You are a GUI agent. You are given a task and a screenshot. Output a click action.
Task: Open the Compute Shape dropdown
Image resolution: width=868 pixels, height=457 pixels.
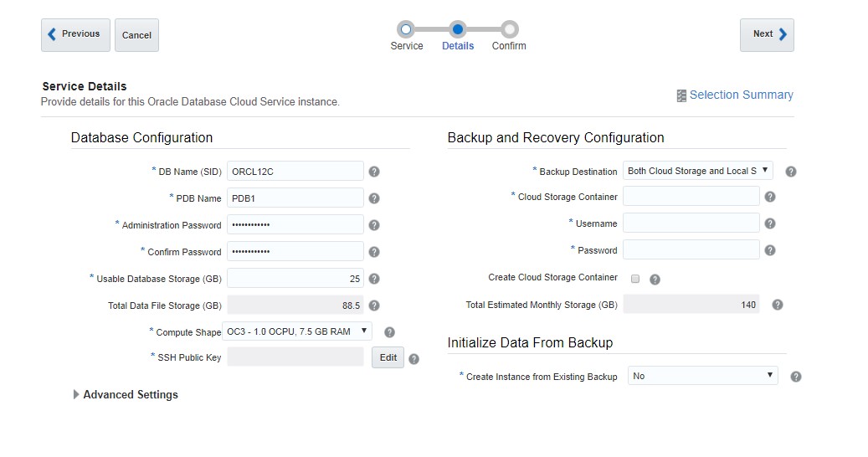pyautogui.click(x=297, y=331)
